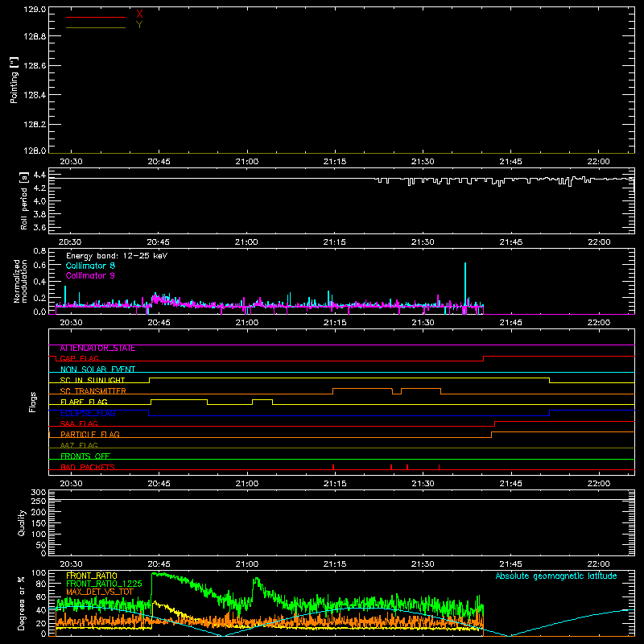
Task: Select the 'Collimator 8' legend entry
Action: 90,266
